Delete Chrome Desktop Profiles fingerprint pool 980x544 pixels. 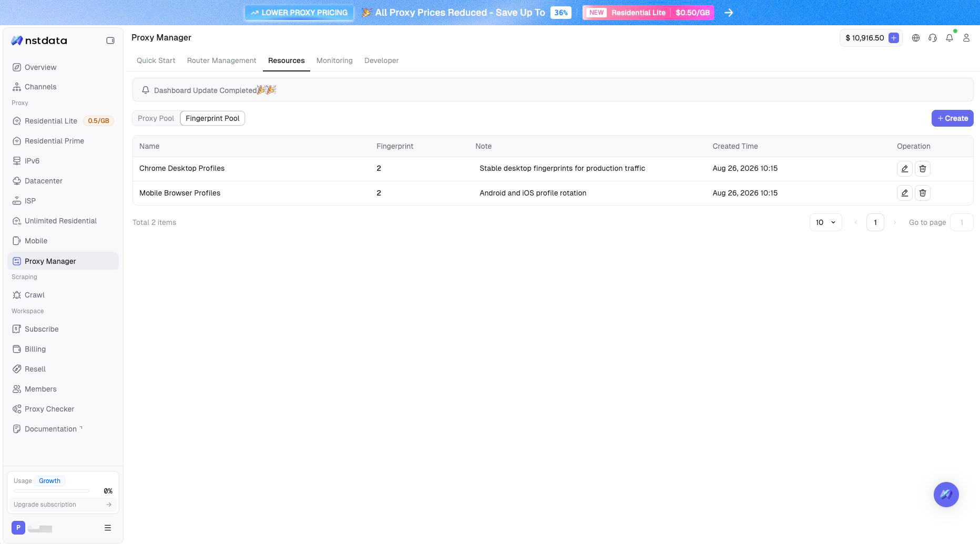pos(923,169)
